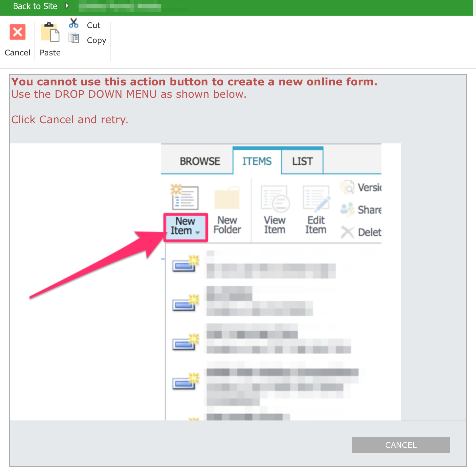Click the New Folder icon in pictured ribbon
Screen dimensions: 476x470
(x=227, y=198)
